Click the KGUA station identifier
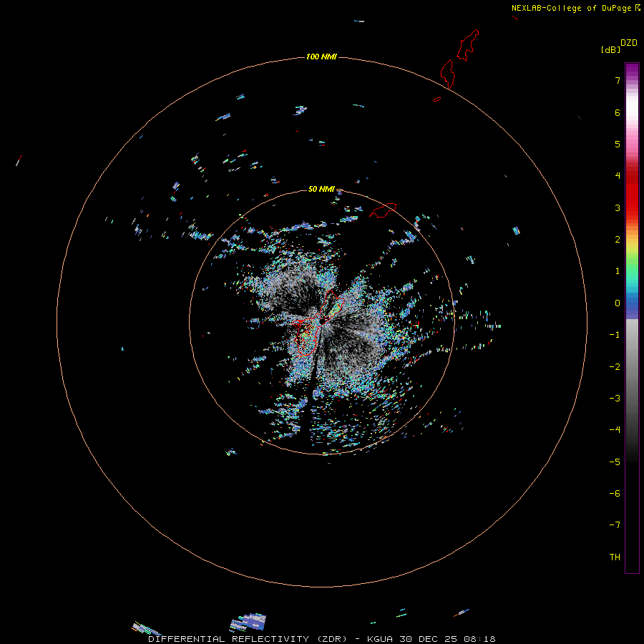 [380, 639]
